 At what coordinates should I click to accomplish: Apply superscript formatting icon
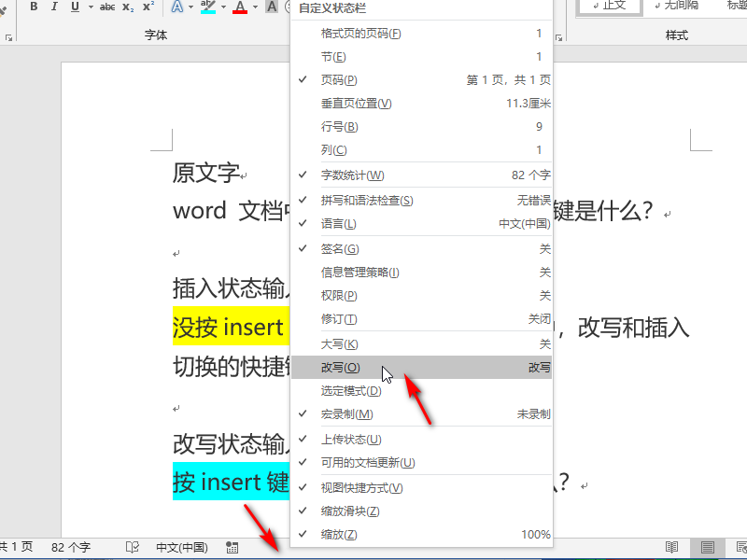coord(148,7)
